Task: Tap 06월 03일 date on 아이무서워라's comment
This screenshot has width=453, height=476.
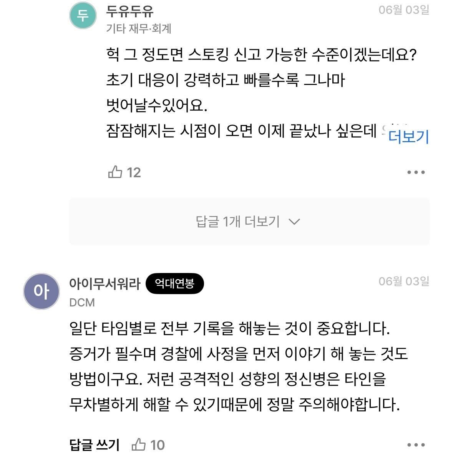Action: coord(403,281)
